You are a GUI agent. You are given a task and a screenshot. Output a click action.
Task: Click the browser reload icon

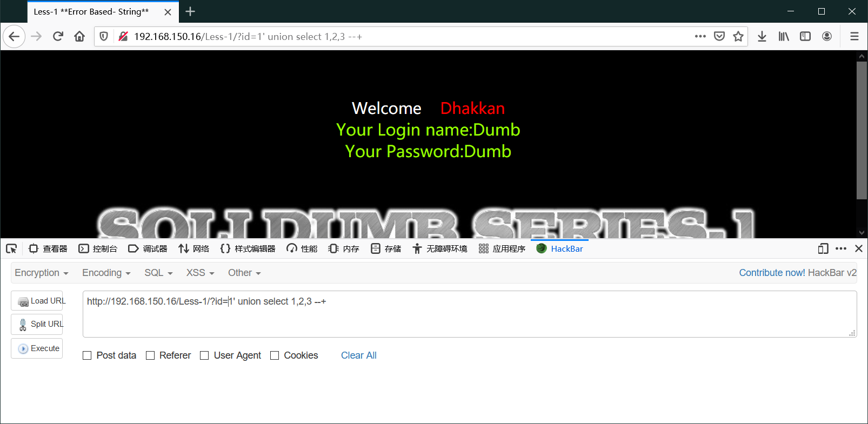tap(58, 36)
